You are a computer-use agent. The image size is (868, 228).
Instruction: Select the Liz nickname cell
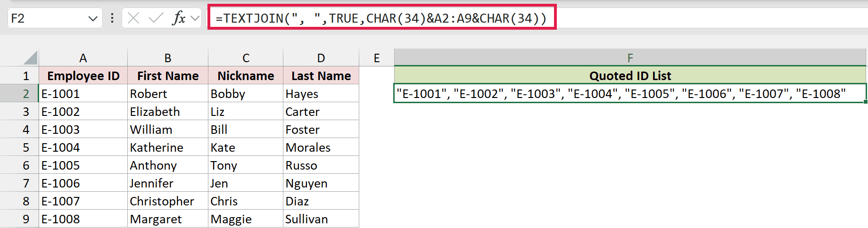246,112
